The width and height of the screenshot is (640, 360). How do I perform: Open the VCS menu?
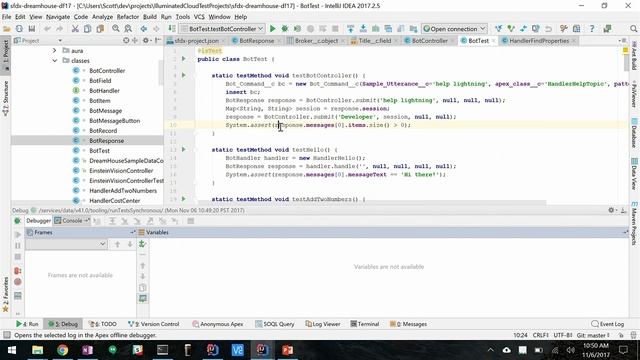[x=199, y=17]
